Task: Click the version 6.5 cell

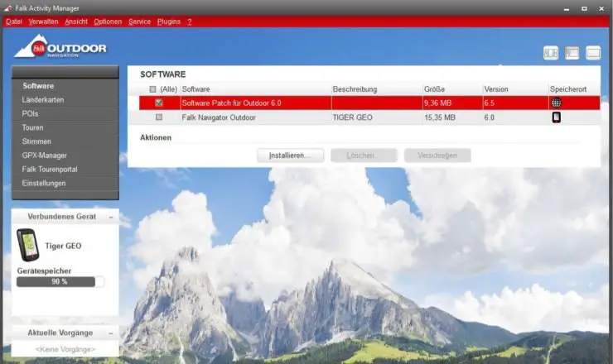Action: (x=489, y=103)
